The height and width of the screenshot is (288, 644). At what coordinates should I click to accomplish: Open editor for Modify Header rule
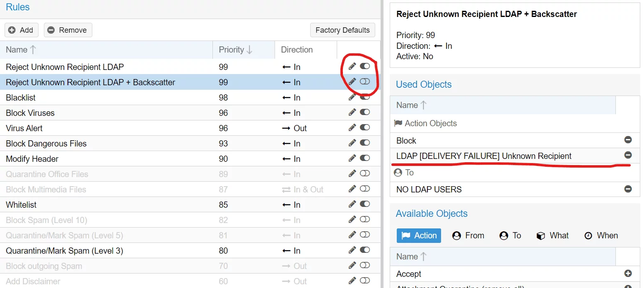point(352,158)
